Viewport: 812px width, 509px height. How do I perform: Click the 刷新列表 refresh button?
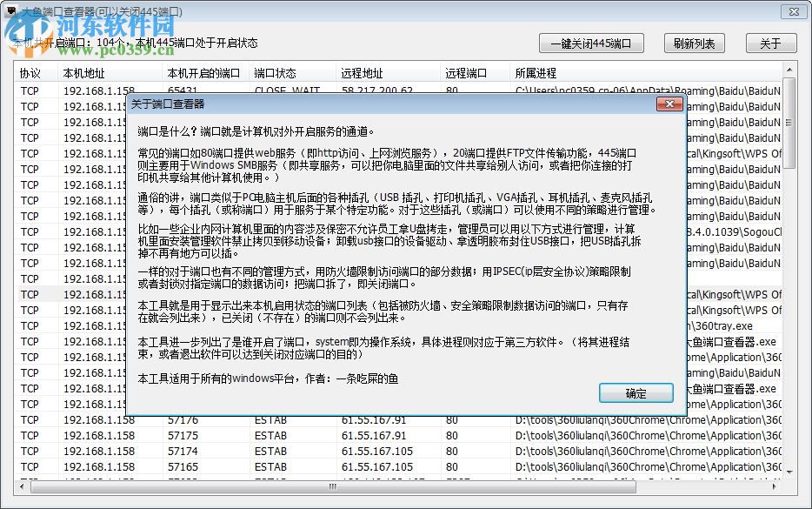tap(695, 43)
